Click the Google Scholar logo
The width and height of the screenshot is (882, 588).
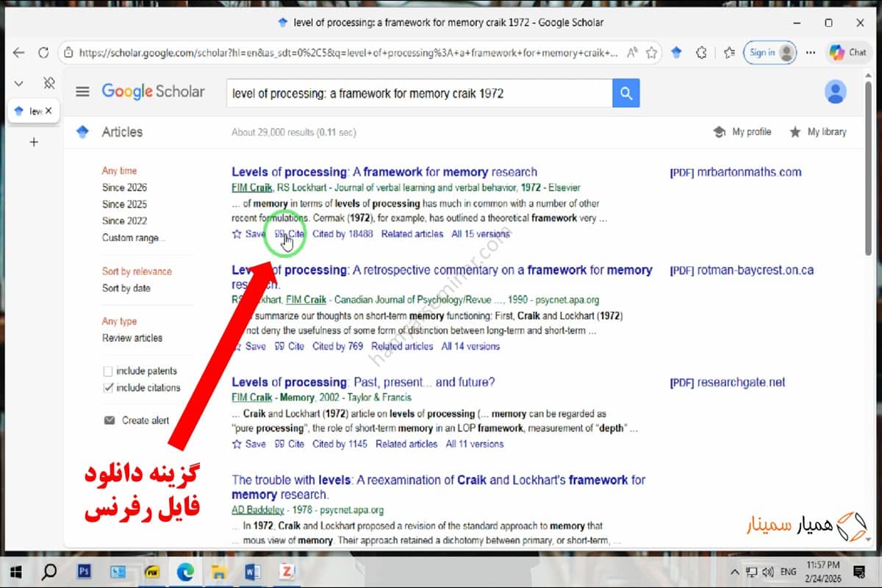(153, 92)
